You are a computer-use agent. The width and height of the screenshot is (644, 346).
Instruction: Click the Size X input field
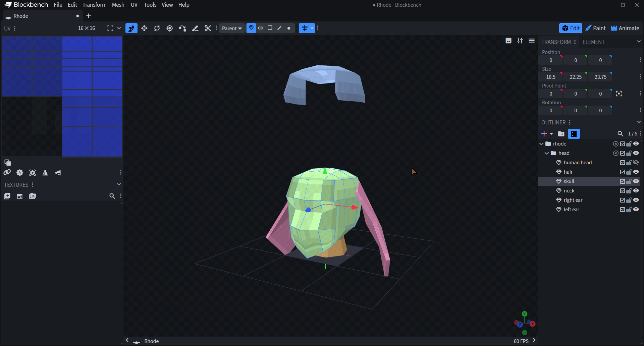(x=551, y=77)
